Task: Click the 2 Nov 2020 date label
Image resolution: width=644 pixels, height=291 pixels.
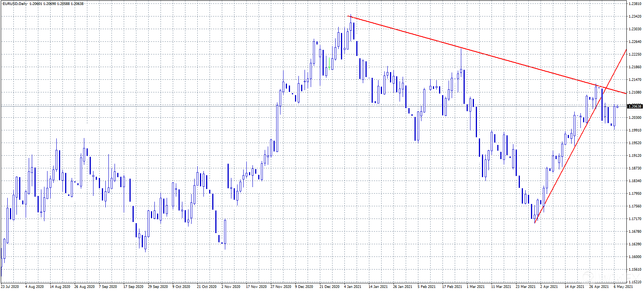Action: (x=231, y=286)
